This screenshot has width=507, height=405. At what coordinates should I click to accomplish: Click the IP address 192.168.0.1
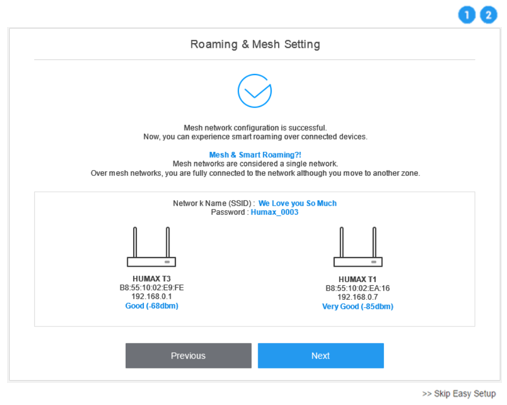coord(152,297)
